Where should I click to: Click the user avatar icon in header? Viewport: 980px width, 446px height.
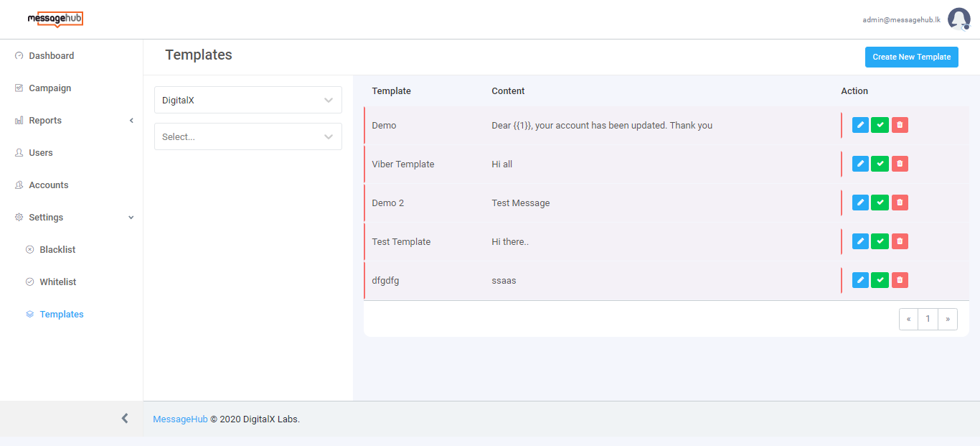tap(958, 19)
